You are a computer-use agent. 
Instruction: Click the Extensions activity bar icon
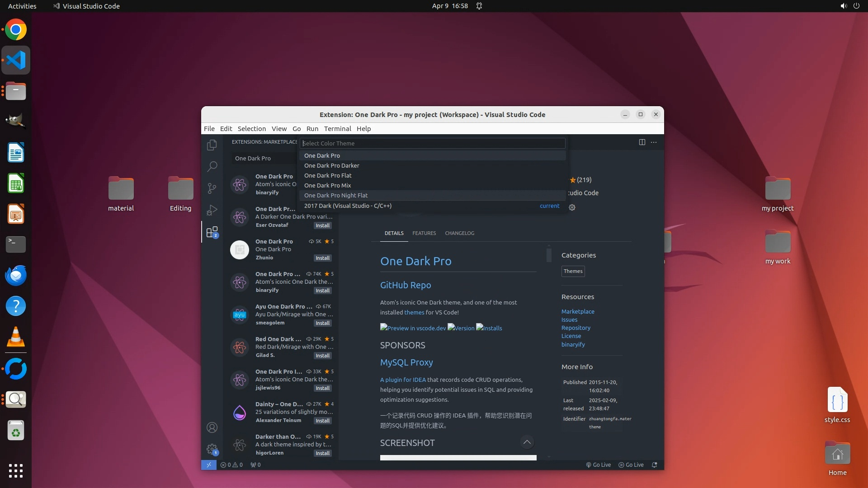212,232
